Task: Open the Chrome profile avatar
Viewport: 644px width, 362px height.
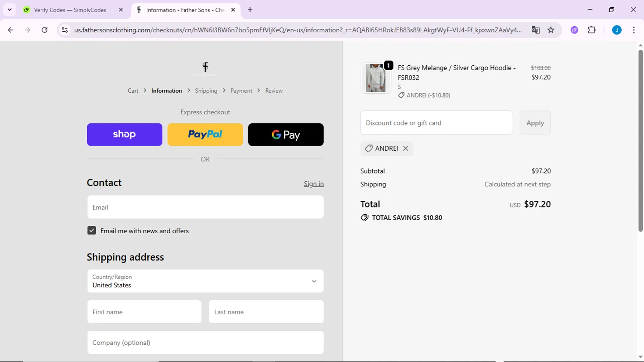Action: pos(617,30)
